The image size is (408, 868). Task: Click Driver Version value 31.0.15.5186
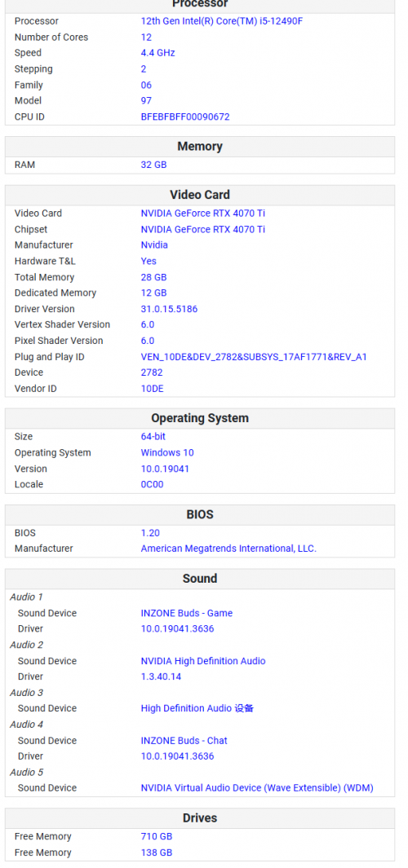[x=169, y=309]
